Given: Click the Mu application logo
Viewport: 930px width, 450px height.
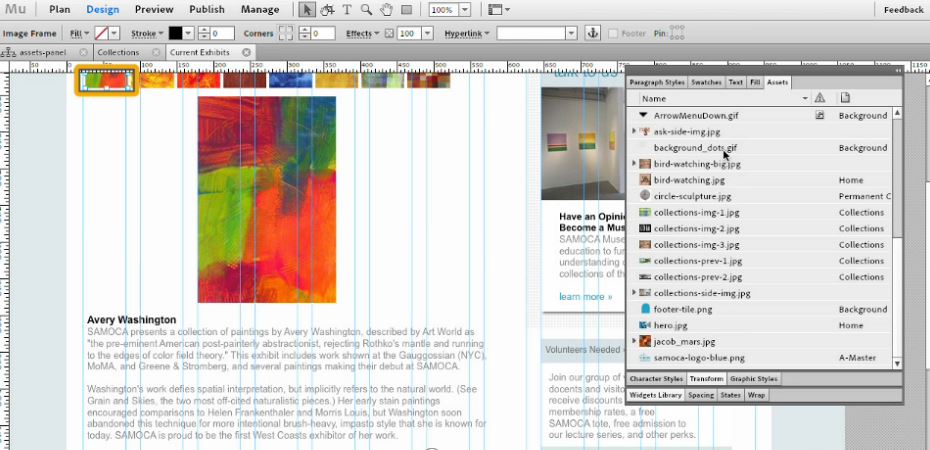Looking at the screenshot, I should (x=15, y=9).
